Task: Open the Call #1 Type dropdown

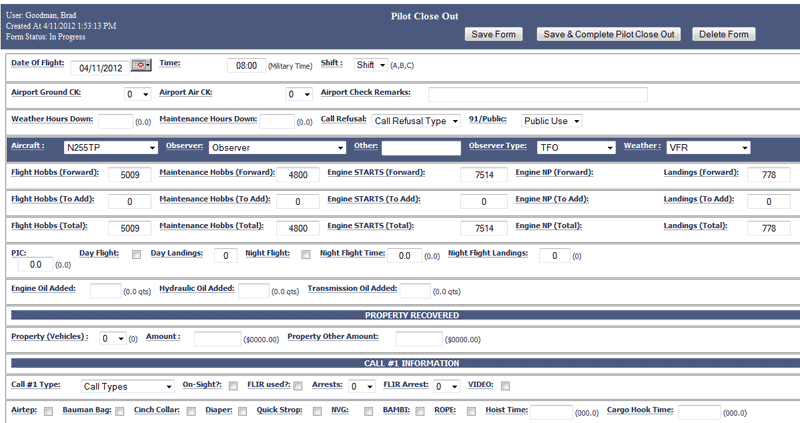Action: pyautogui.click(x=128, y=386)
